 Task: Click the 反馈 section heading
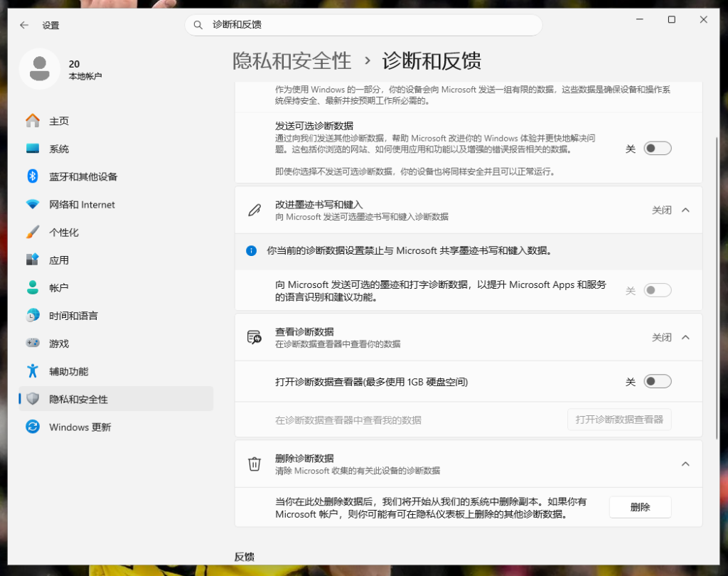245,557
